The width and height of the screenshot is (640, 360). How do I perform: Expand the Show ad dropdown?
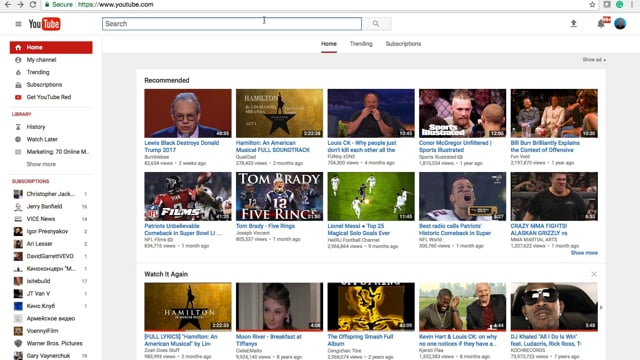(x=594, y=60)
